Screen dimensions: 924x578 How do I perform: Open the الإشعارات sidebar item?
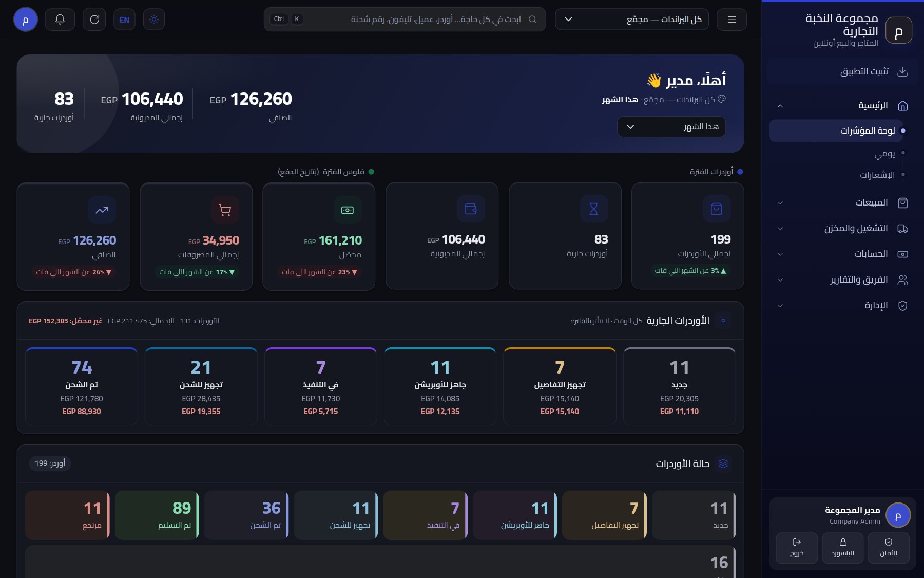point(877,175)
